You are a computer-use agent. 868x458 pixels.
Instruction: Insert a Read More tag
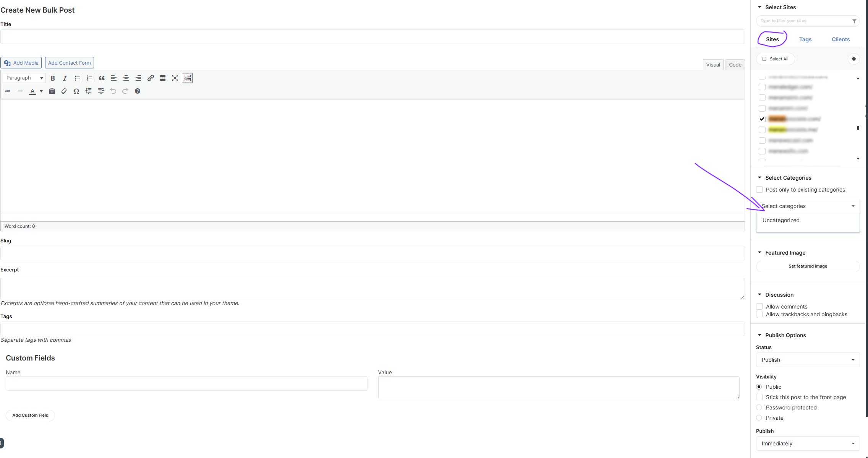(163, 78)
